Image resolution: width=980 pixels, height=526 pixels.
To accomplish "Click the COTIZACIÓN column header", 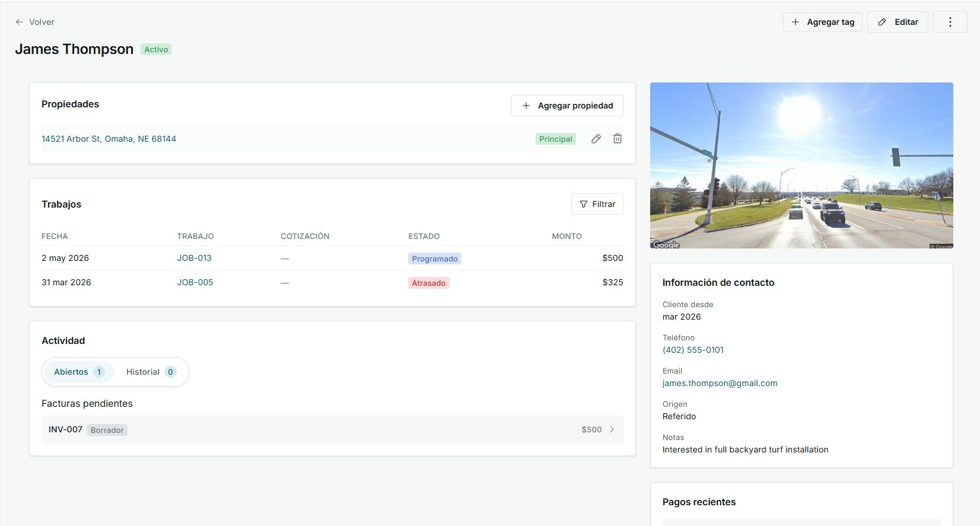I will tap(305, 236).
